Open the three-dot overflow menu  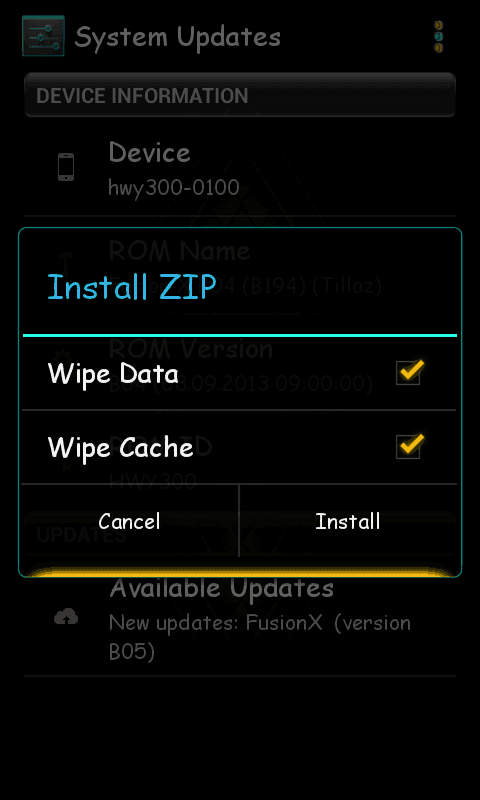point(438,37)
